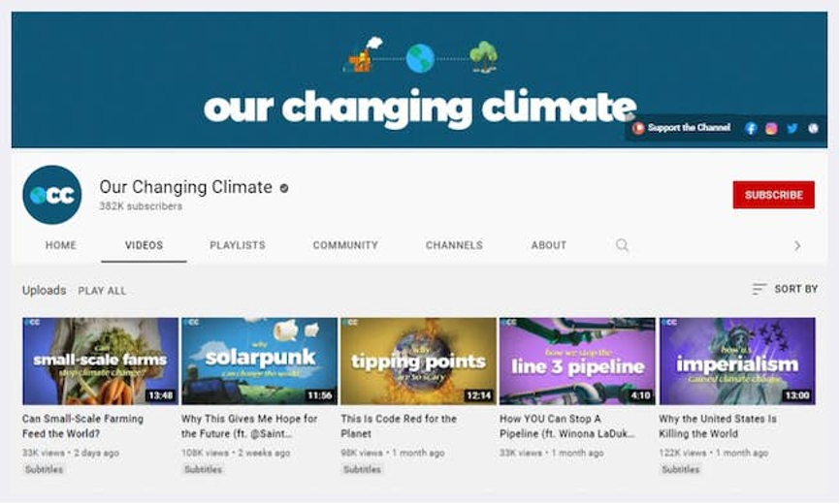
Task: Click the Support the Channel link icon
Action: (x=637, y=128)
